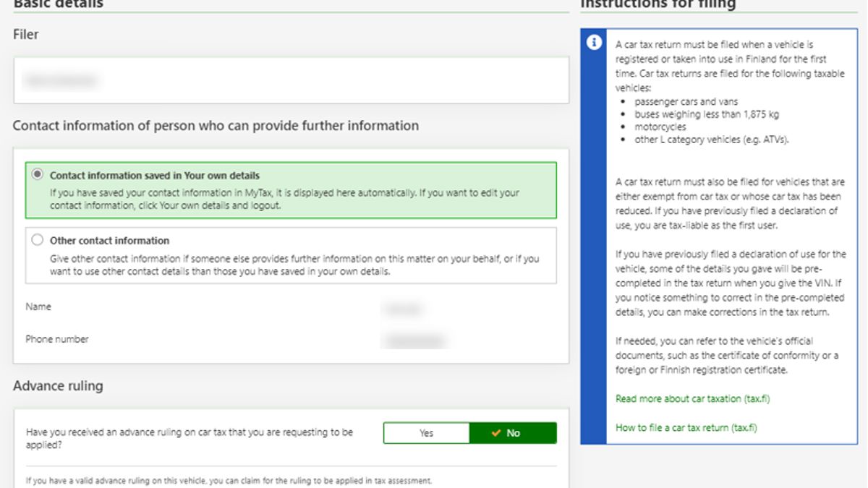The image size is (868, 488).
Task: Click the blurred Phone number value
Action: click(x=414, y=340)
